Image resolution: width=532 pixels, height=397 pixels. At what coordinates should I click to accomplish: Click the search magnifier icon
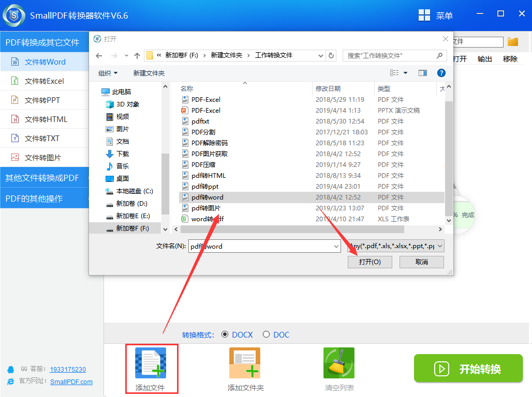click(x=439, y=56)
